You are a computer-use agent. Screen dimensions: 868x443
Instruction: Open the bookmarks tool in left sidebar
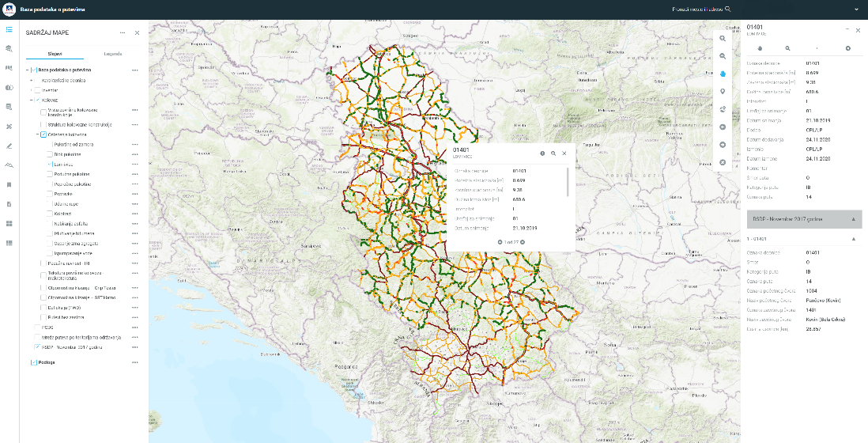point(9,185)
